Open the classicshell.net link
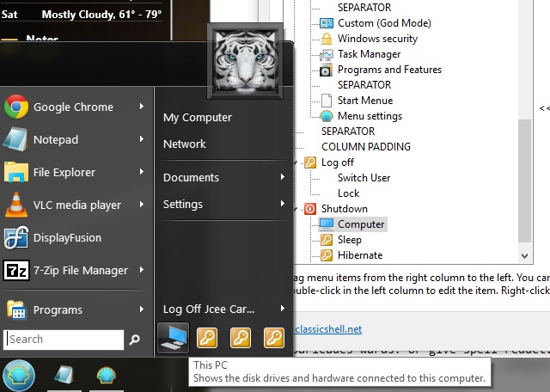The width and height of the screenshot is (550, 392). [327, 328]
